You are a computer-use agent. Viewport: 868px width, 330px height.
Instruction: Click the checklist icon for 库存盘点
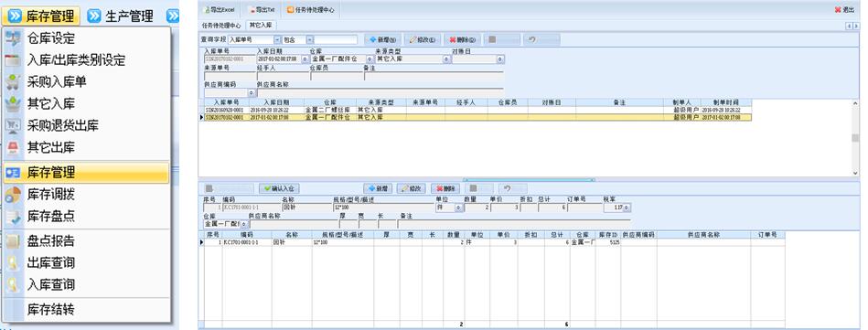pos(13,216)
